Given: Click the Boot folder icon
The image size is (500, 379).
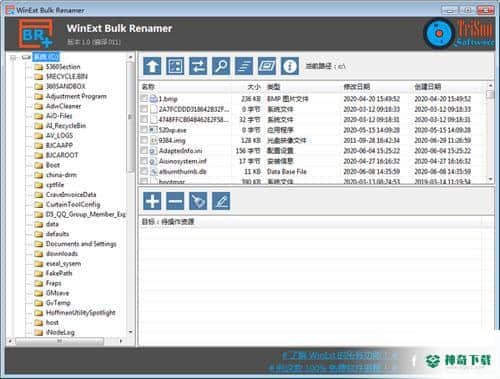Looking at the screenshot, I should 39,165.
